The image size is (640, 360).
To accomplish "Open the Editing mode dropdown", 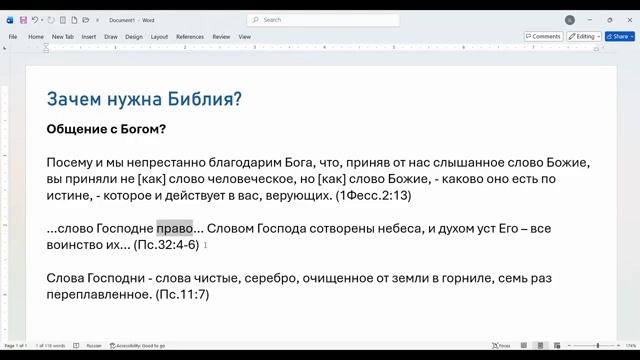I will 584,36.
